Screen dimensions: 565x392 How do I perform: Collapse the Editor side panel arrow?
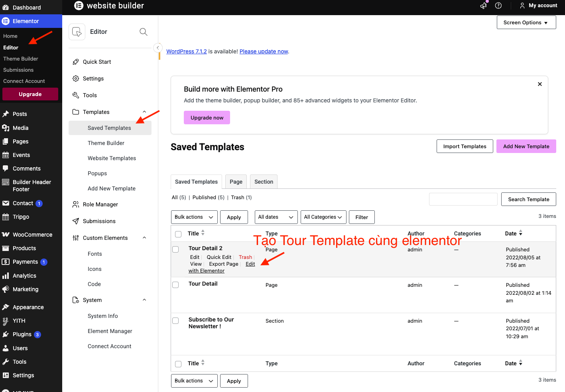pyautogui.click(x=158, y=48)
